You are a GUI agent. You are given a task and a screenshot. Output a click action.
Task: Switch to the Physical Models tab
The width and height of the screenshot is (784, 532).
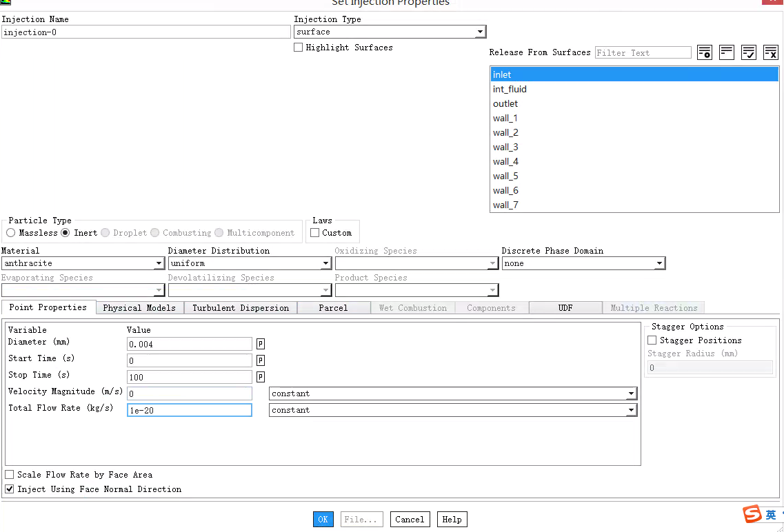click(139, 308)
